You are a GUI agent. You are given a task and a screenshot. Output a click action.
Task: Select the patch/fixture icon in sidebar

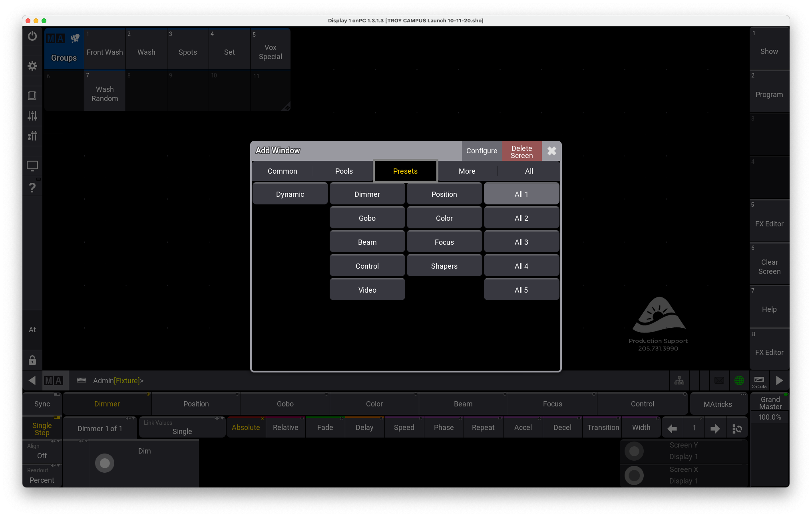point(32,136)
